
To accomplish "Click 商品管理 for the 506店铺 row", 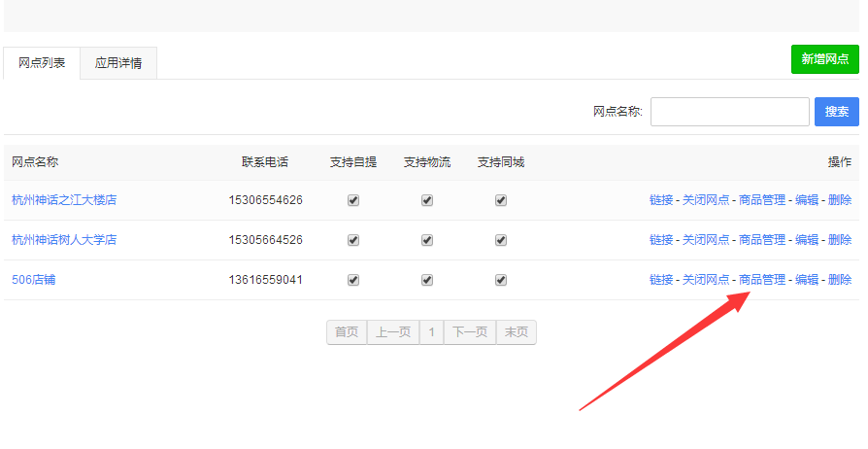I will [761, 280].
